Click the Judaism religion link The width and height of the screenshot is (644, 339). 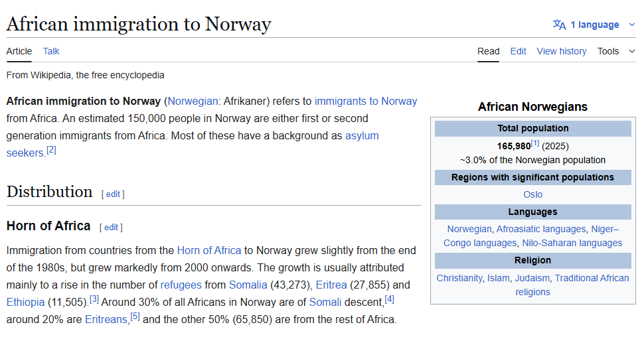pos(532,278)
